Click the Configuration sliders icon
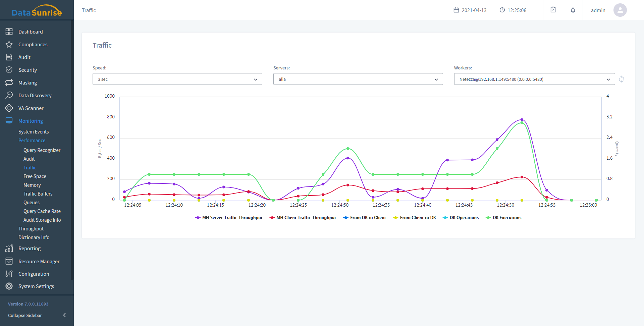This screenshot has height=326, width=644. click(9, 274)
